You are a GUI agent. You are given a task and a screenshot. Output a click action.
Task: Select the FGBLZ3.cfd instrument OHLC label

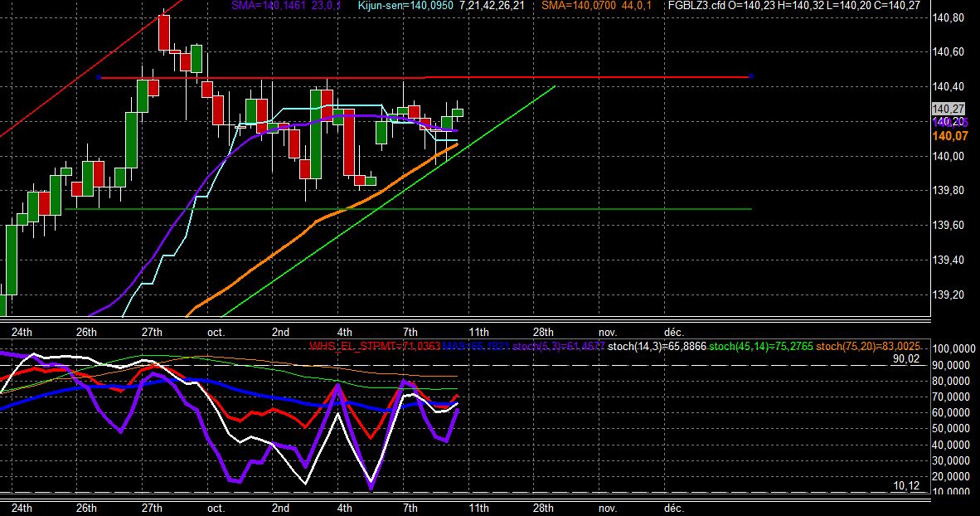pyautogui.click(x=793, y=6)
